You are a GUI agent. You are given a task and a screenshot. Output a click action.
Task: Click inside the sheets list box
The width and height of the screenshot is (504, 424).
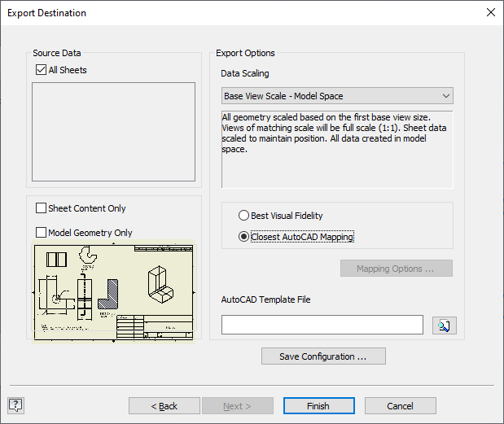[113, 132]
